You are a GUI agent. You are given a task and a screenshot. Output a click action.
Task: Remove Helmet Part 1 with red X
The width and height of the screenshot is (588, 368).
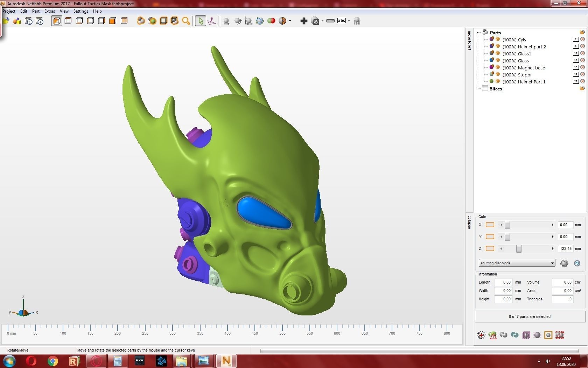[582, 81]
